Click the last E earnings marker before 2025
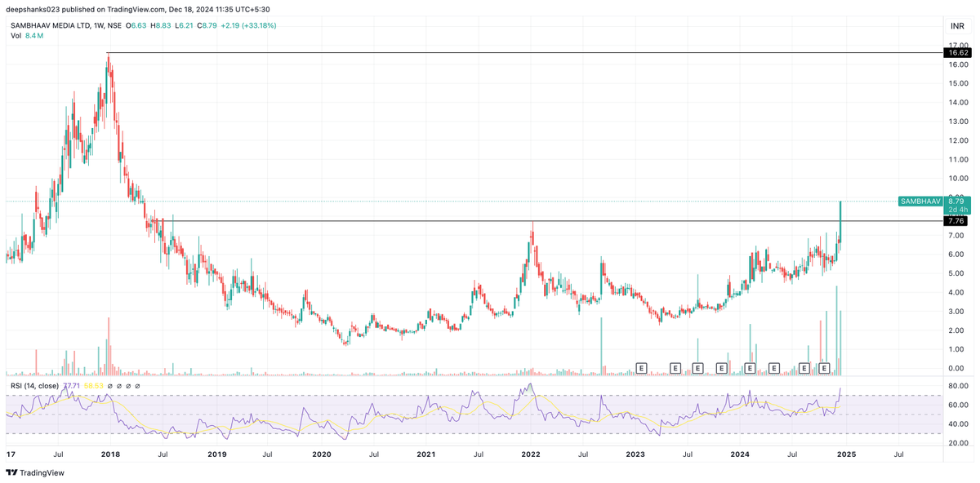Screen dimensions: 980x483 [825, 369]
